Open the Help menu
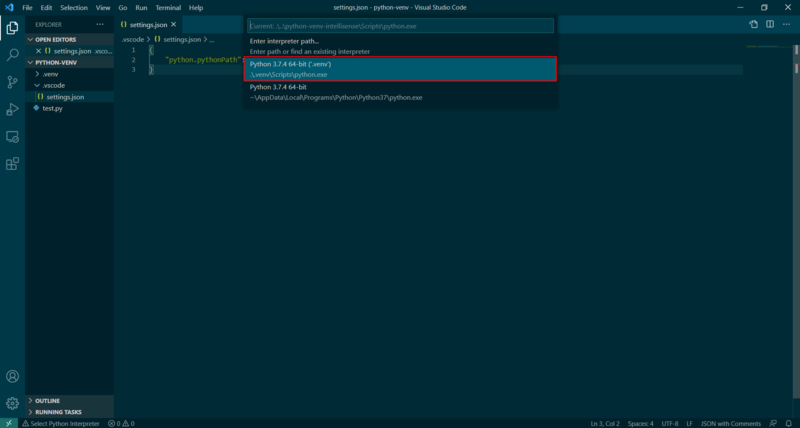 click(x=196, y=8)
